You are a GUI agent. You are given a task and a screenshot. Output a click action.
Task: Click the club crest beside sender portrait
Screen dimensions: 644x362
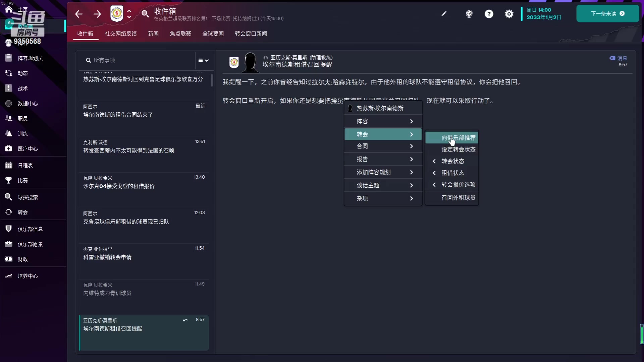234,62
